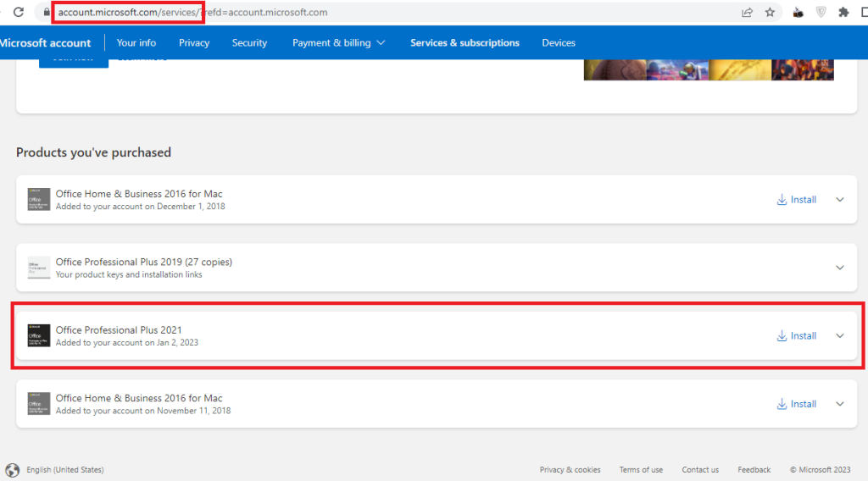
Task: Expand Office Professional Plus 2019 chevron
Action: (x=840, y=268)
